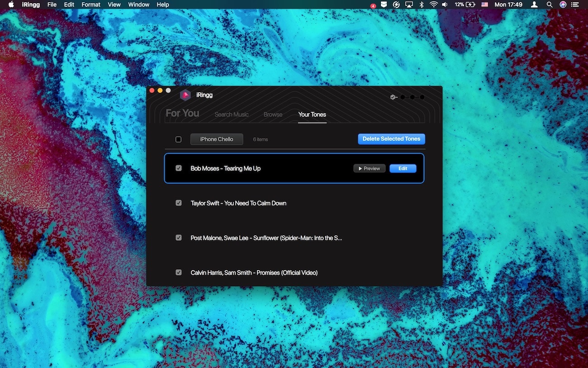This screenshot has height=368, width=588.
Task: Click the iRingg window title text
Action: coord(204,95)
